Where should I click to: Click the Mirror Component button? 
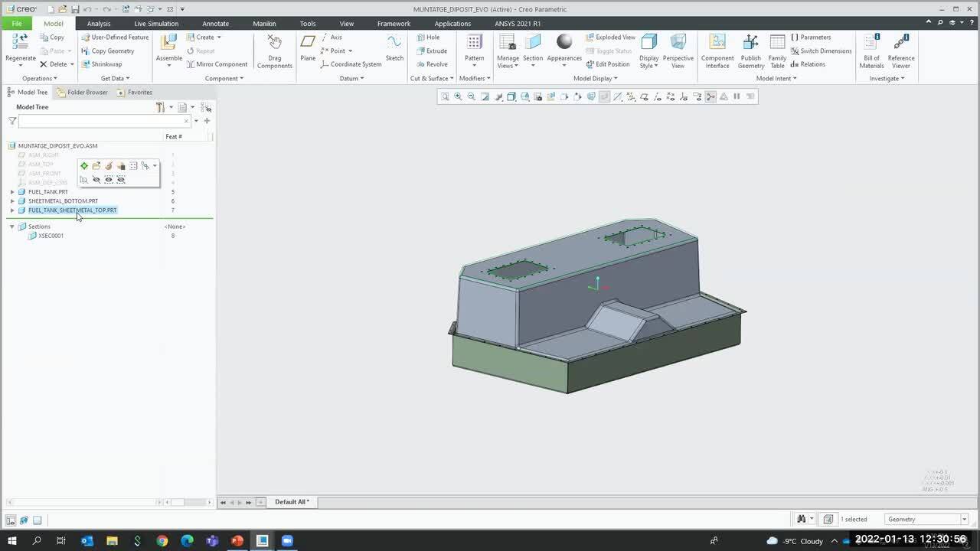[x=217, y=64]
